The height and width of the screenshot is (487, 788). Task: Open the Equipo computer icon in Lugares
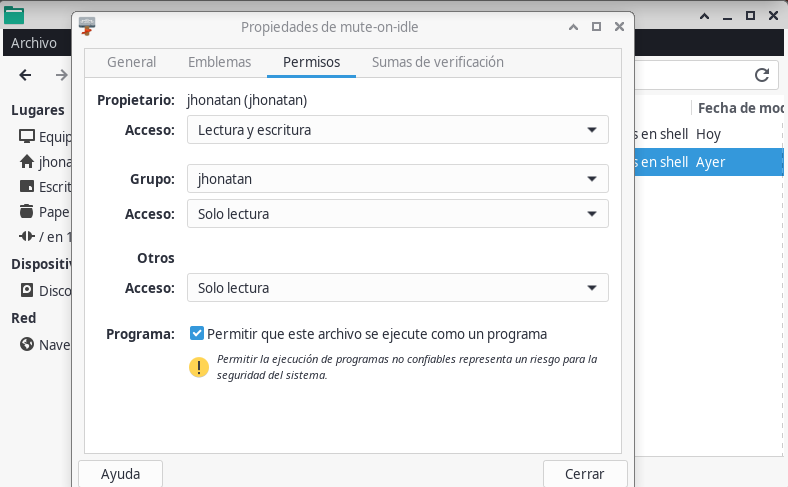tap(27, 136)
